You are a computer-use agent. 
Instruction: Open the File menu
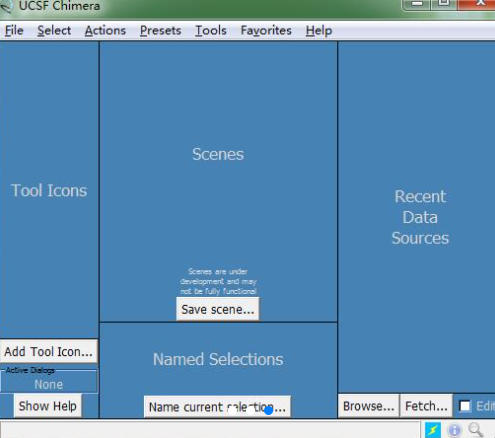coord(14,31)
